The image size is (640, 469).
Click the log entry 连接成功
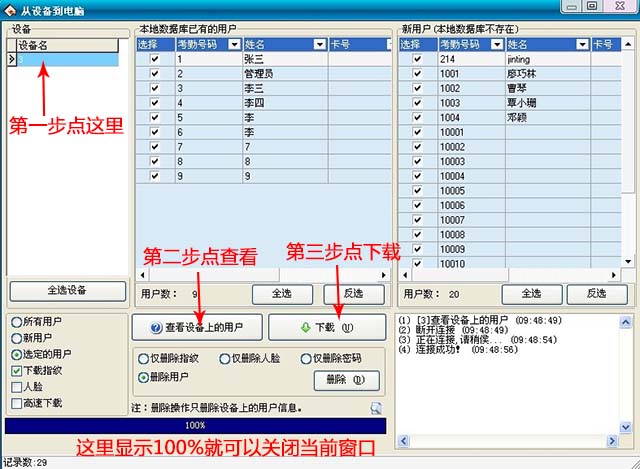click(458, 349)
